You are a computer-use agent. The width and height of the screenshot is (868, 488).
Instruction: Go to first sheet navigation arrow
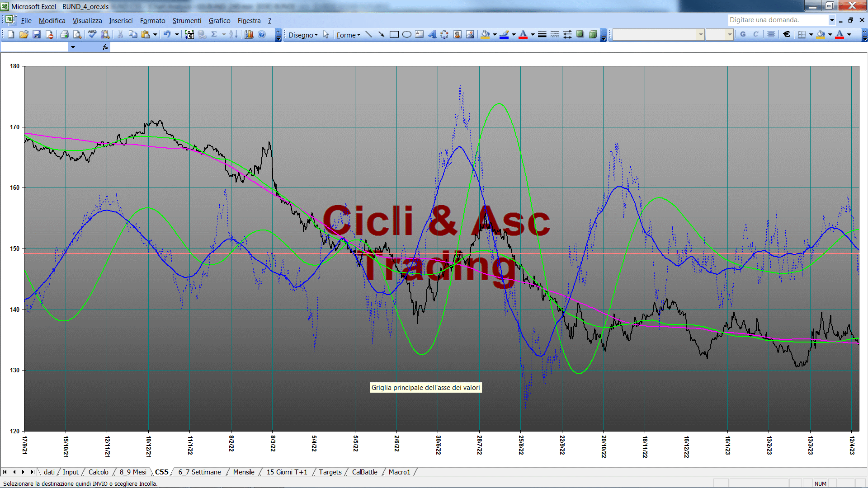pos(5,472)
